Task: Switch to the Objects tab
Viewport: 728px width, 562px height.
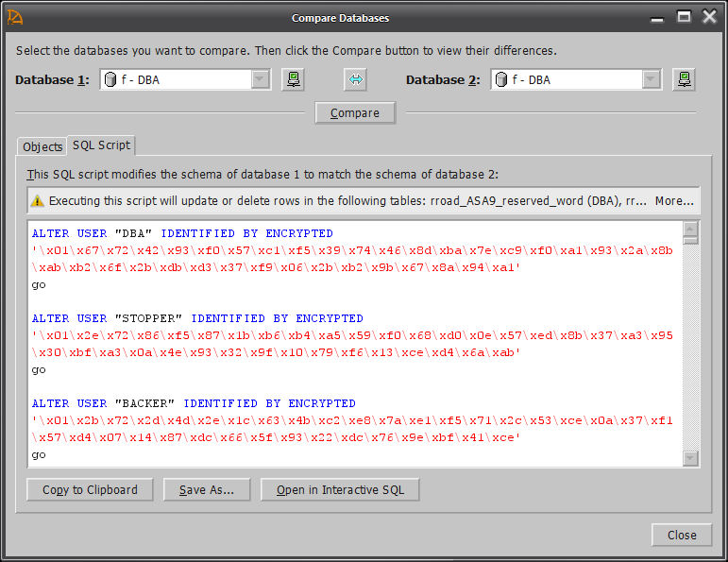Action: pyautogui.click(x=42, y=146)
